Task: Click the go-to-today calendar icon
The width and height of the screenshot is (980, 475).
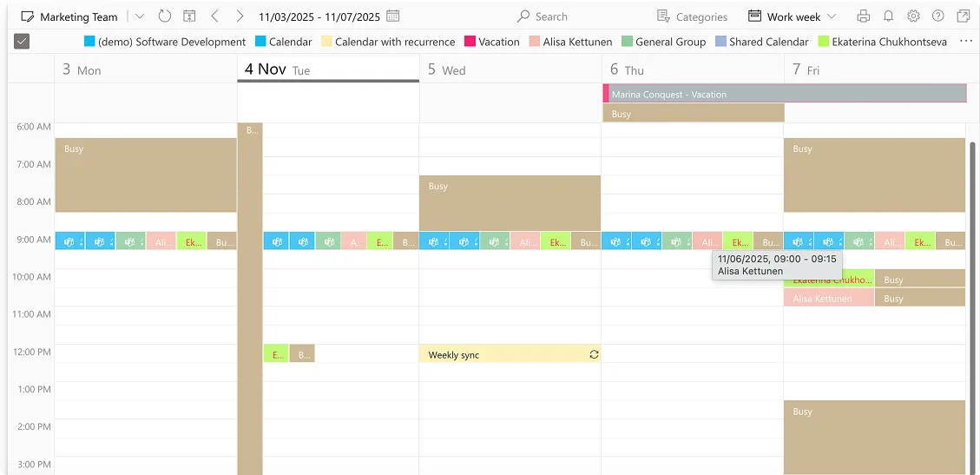Action: tap(189, 16)
